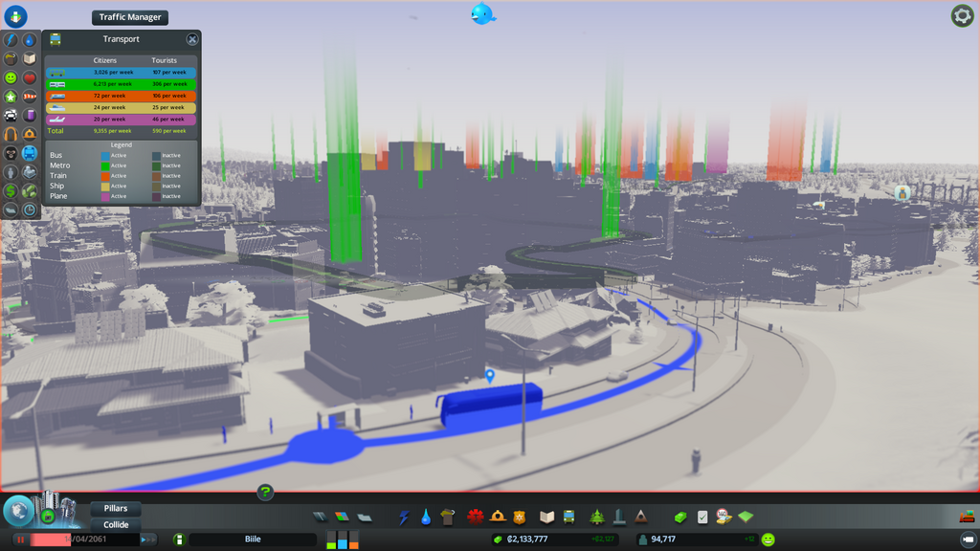Open the Traffic cars info view
This screenshot has width=980, height=551.
[11, 115]
